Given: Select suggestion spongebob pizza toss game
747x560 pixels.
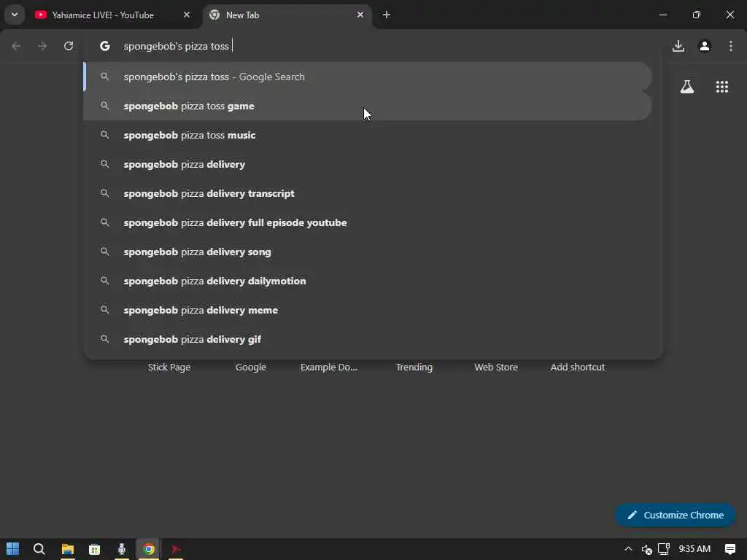Looking at the screenshot, I should (368, 106).
